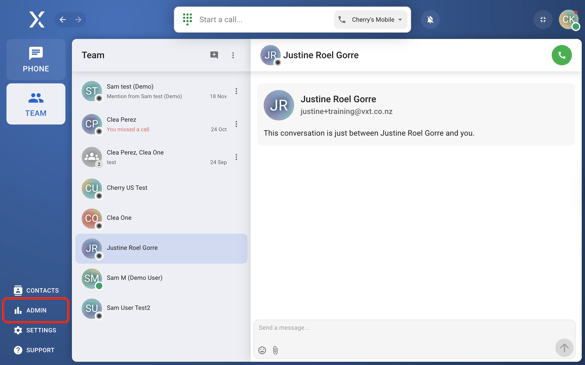585x365 pixels.
Task: Open options for the Clea Perez, Clea One group
Action: point(236,157)
